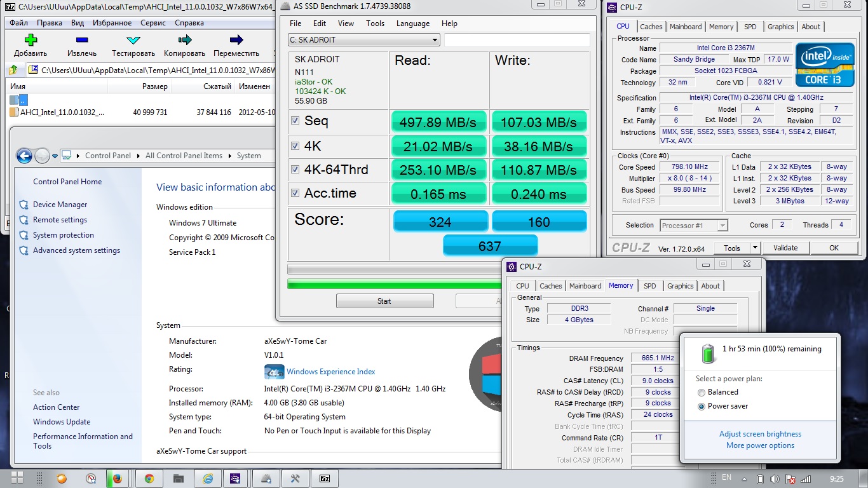Open the Избранное menu in 7-Zip
Image resolution: width=868 pixels, height=488 pixels.
point(112,23)
